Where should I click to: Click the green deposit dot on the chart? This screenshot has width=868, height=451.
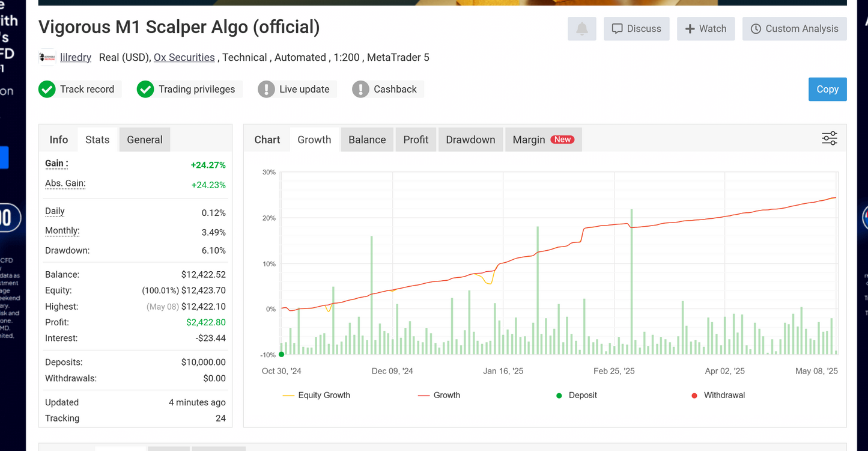(281, 354)
